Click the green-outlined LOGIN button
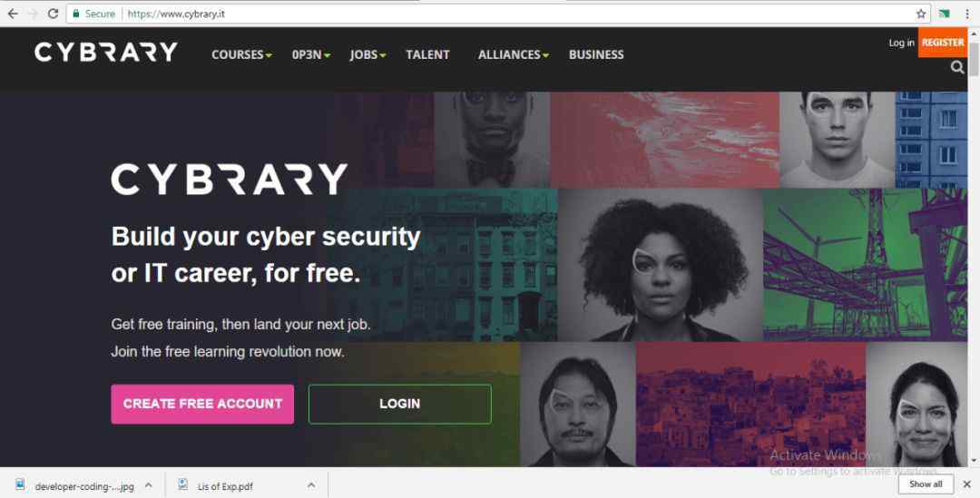Screen dimensions: 980x498 click(x=400, y=405)
